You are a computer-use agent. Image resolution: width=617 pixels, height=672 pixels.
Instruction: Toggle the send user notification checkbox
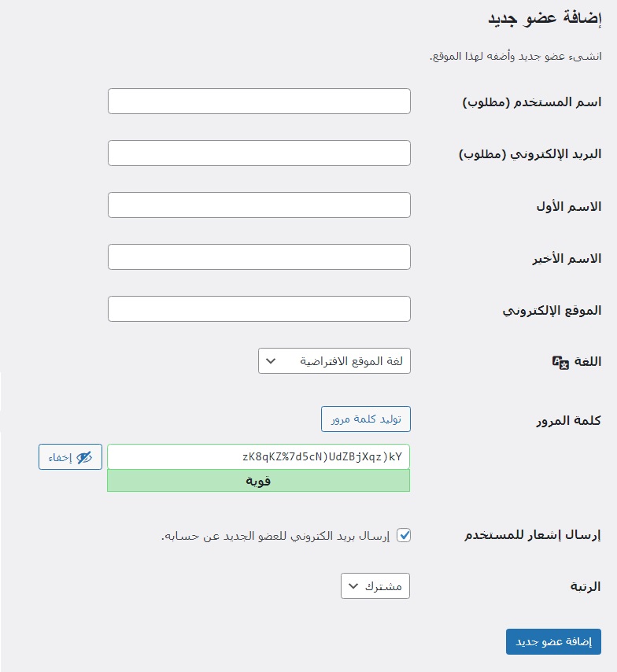pyautogui.click(x=404, y=535)
